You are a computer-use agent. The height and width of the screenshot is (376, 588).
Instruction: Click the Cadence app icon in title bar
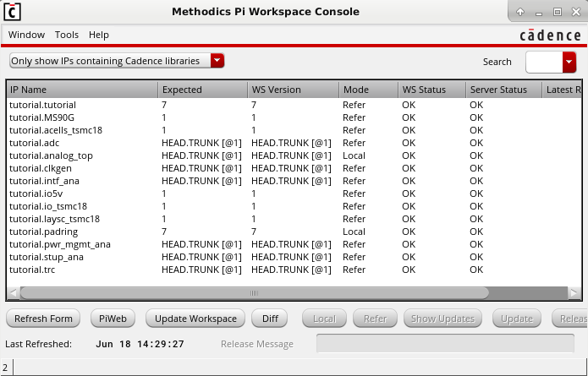click(x=14, y=12)
